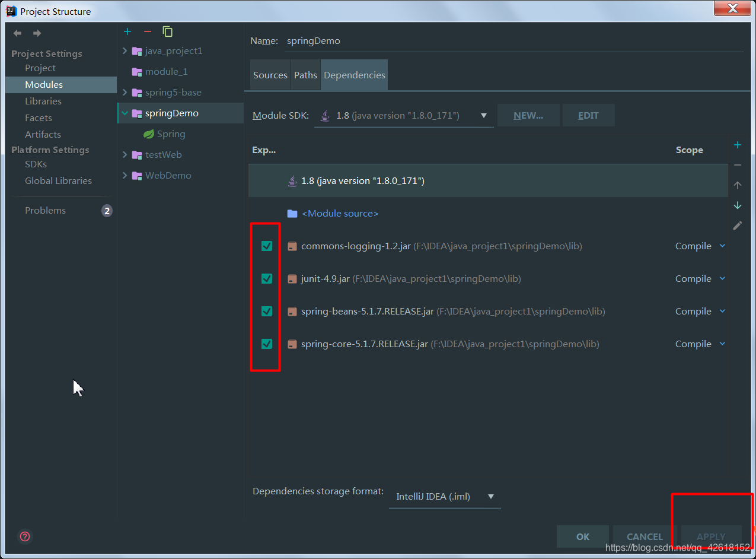
Task: Move dependency down arrow icon
Action: coord(738,205)
